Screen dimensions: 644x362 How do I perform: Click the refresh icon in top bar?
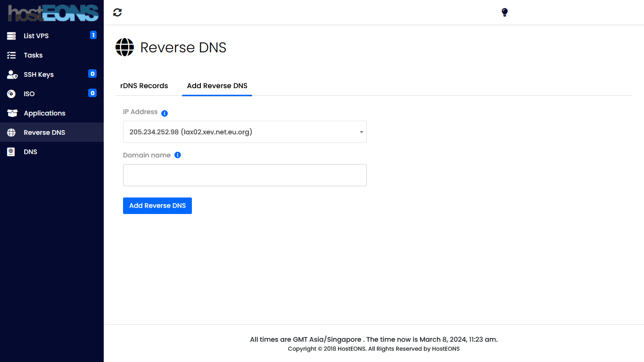pos(117,12)
